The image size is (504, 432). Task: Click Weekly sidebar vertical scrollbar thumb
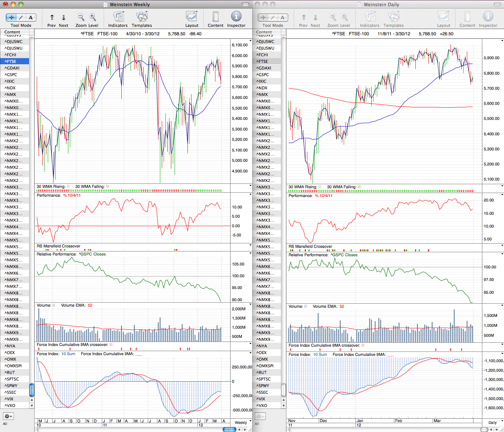coord(32,390)
